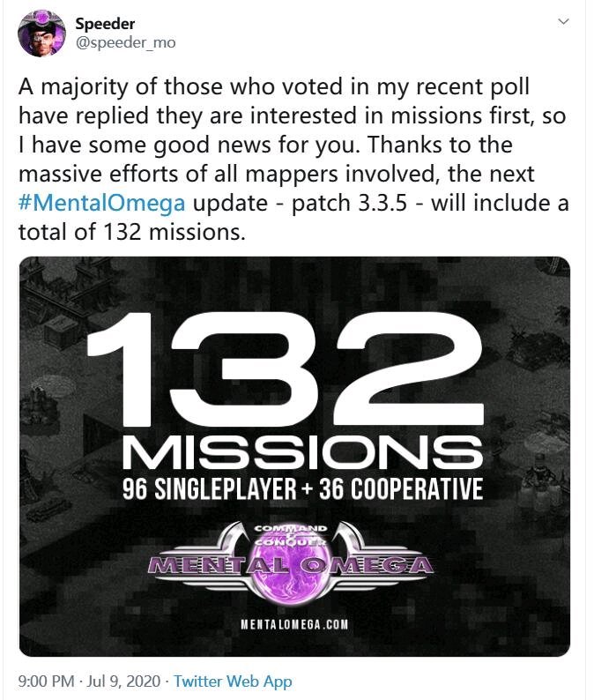Select the Jul 9, 2020 date text
The image size is (594, 700).
click(x=123, y=681)
